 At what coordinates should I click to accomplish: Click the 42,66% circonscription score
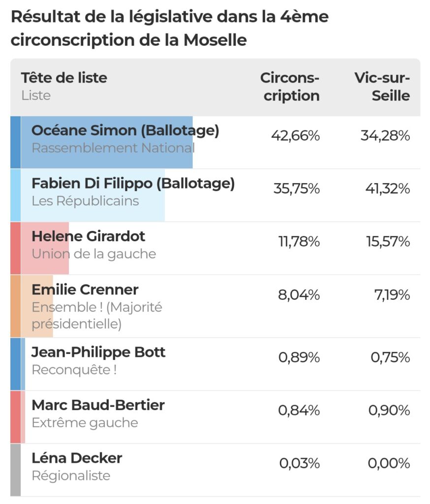point(295,136)
